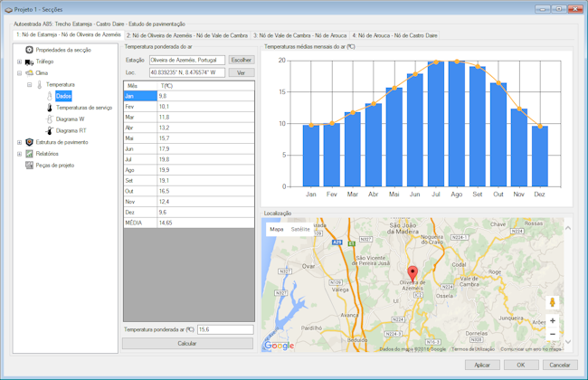Switch to tab 3 Nó de Vale de Cambra - Nó de Arouca

[299, 35]
